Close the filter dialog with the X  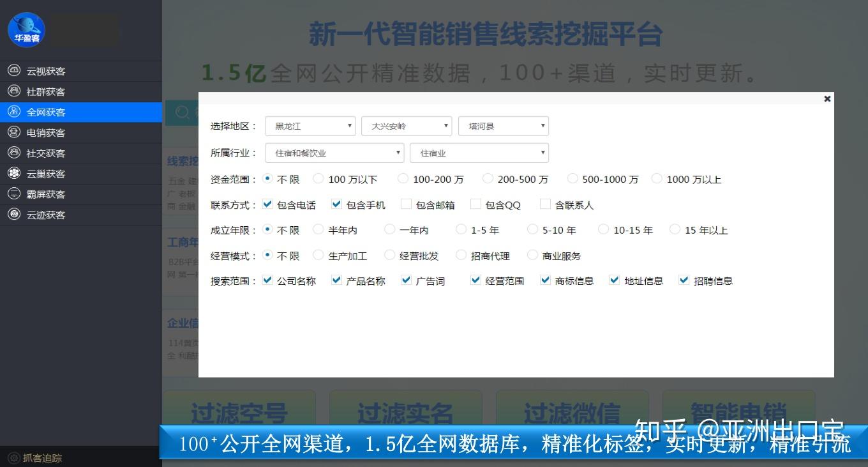click(827, 98)
